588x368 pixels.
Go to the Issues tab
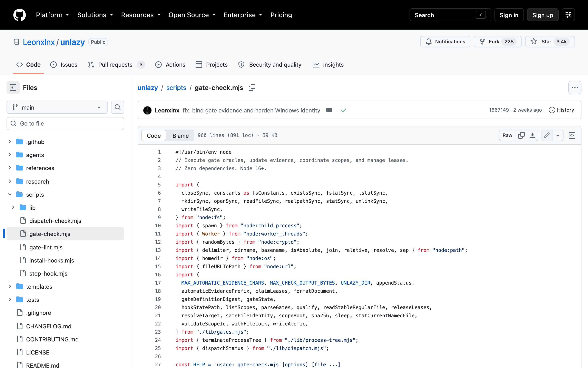click(64, 65)
